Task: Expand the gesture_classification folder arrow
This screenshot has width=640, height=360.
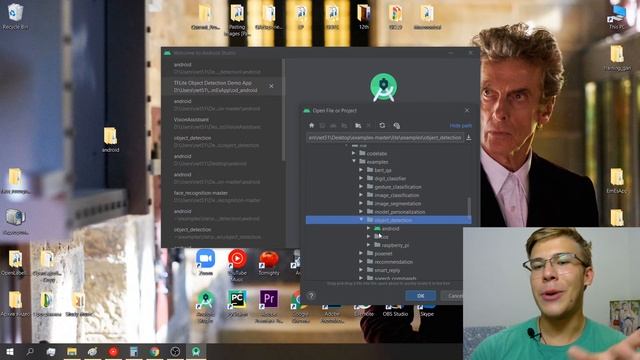Action: pyautogui.click(x=361, y=187)
